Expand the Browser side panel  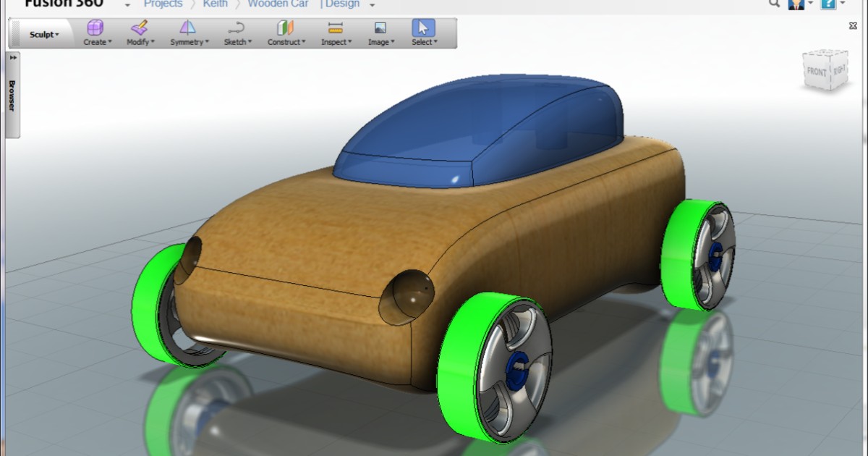[12, 58]
